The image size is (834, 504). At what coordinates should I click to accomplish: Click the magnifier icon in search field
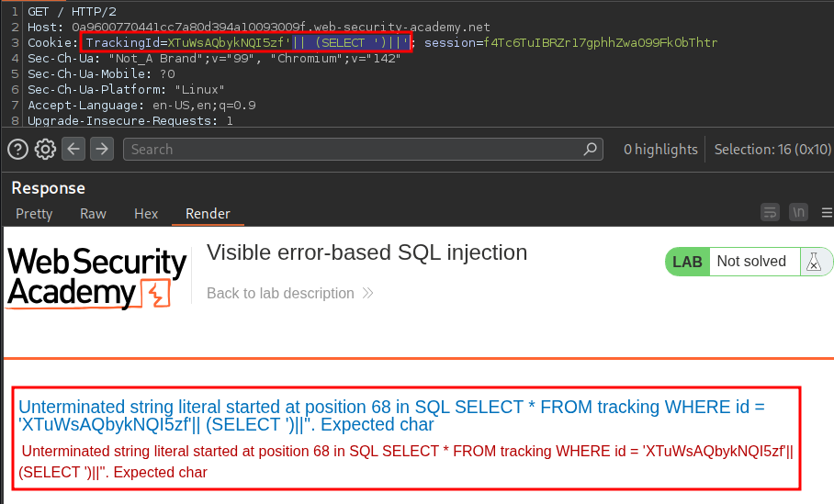pyautogui.click(x=591, y=149)
